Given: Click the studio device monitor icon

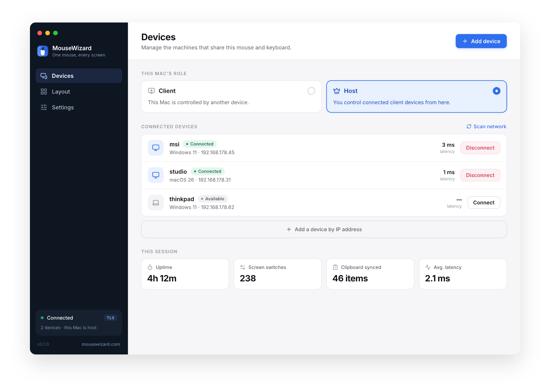Looking at the screenshot, I should coord(156,175).
